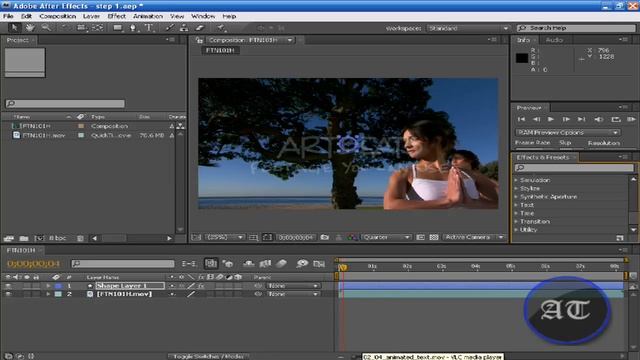This screenshot has width=640, height=360.
Task: Click the Info panel black color swatch
Action: [x=522, y=58]
